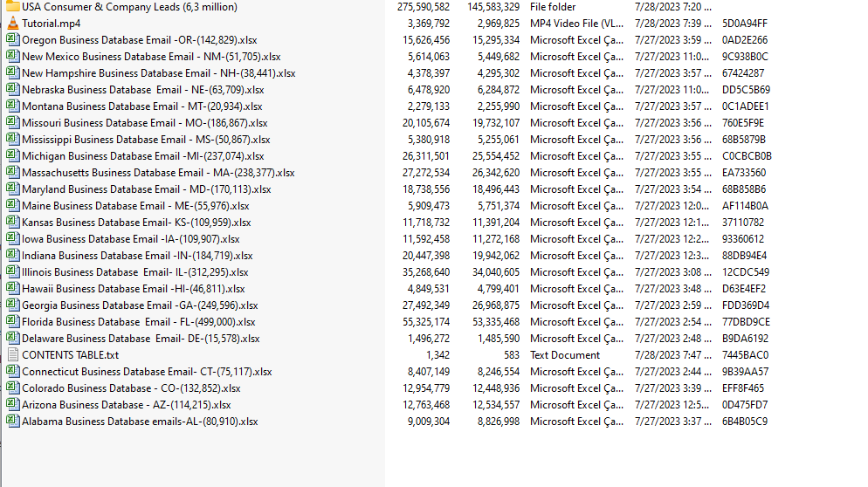Click the VLC icon next to Tutorial.mp4
The image size is (868, 487).
tap(13, 24)
